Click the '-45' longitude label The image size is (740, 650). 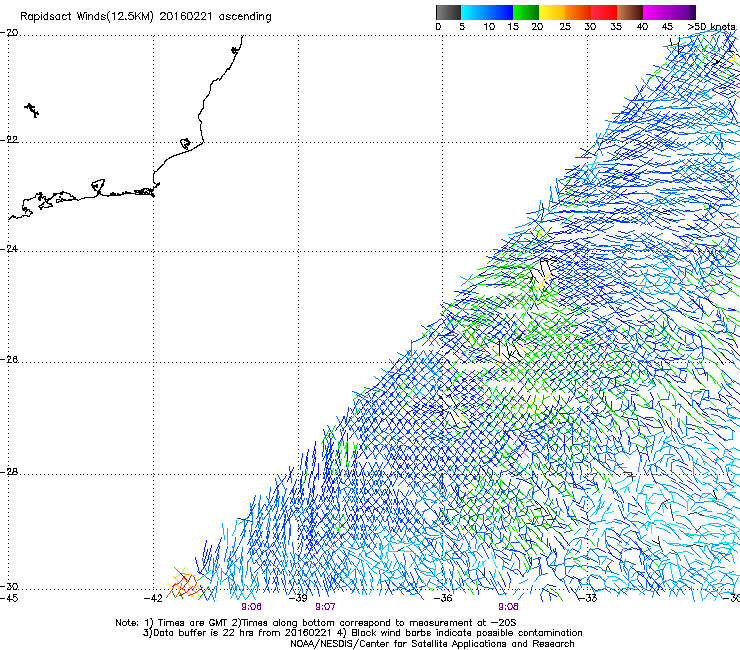point(9,598)
